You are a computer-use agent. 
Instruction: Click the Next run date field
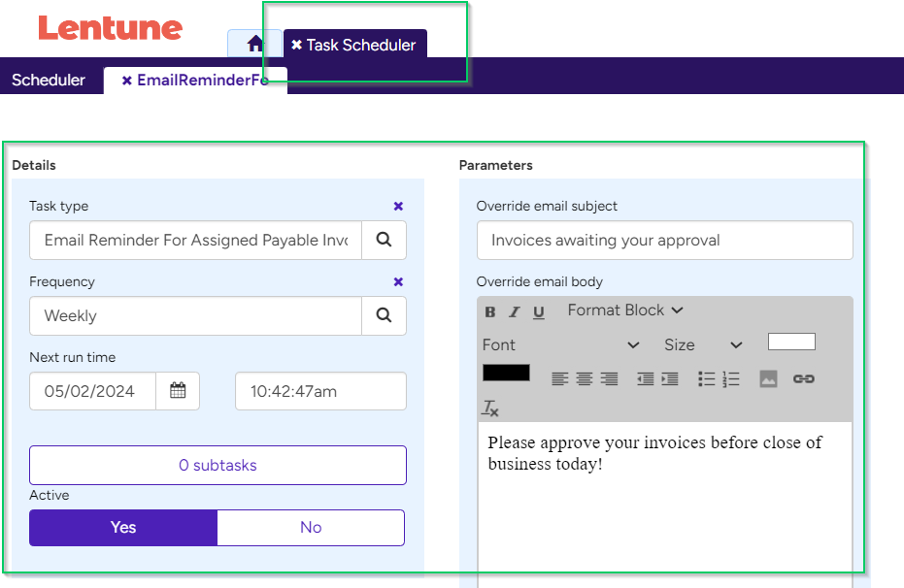click(93, 391)
